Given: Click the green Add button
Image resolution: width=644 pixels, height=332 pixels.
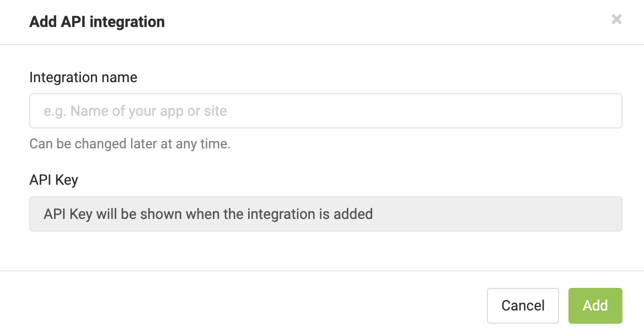Looking at the screenshot, I should 595,306.
